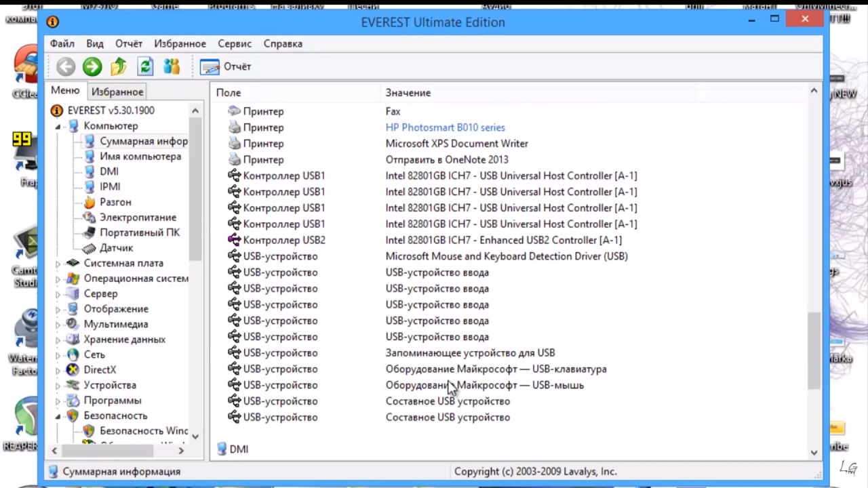Click the grey Back arrow toolbar icon
The height and width of the screenshot is (488, 868).
(66, 66)
